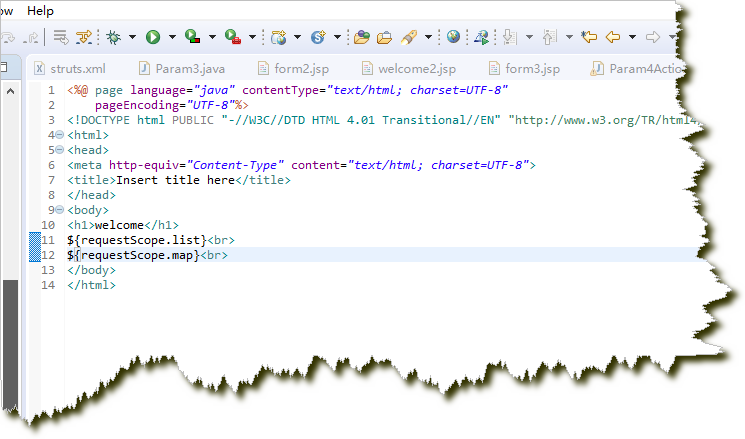
Task: Click the Coverage run icon
Action: 192,37
